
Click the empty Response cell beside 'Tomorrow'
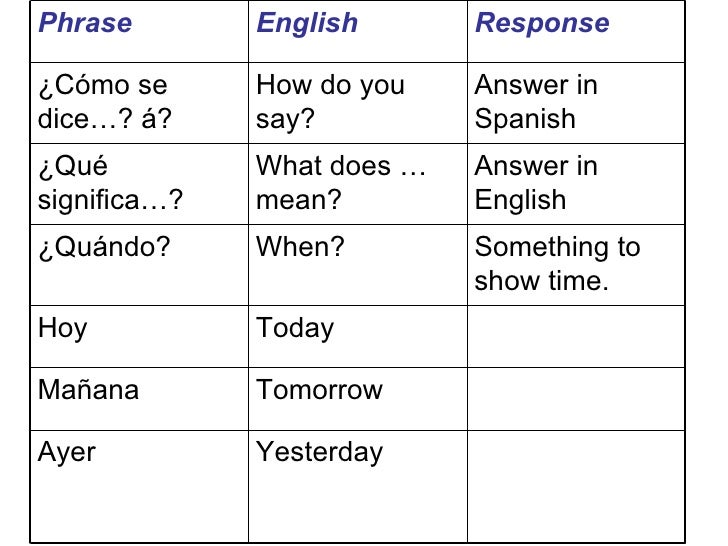tap(576, 398)
